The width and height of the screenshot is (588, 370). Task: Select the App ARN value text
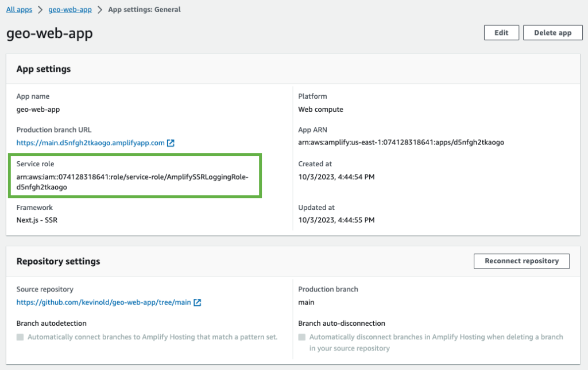pos(401,142)
